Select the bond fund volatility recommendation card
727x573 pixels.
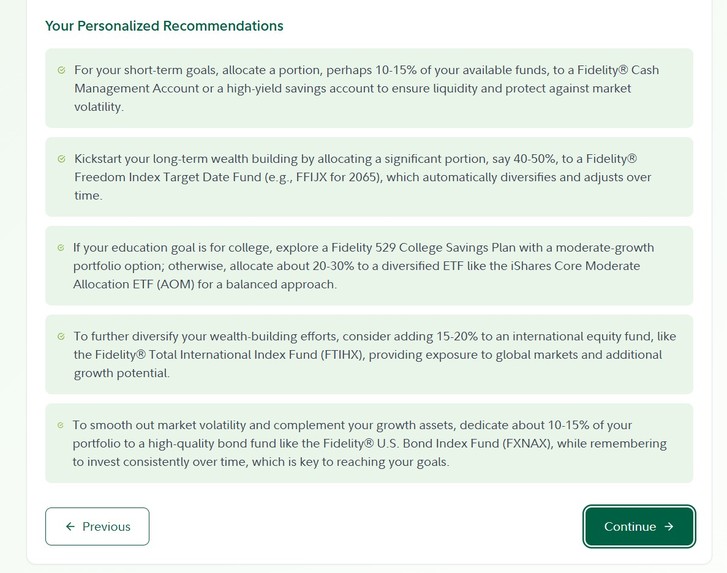369,443
